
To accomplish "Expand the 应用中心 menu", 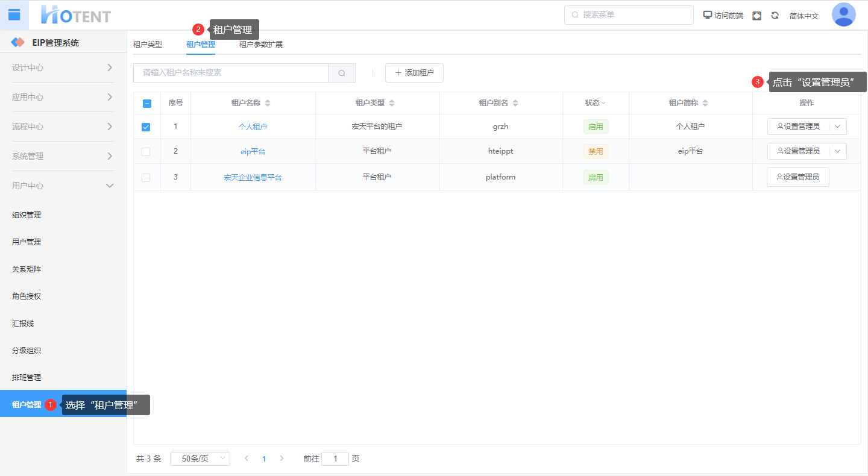I will tap(63, 97).
